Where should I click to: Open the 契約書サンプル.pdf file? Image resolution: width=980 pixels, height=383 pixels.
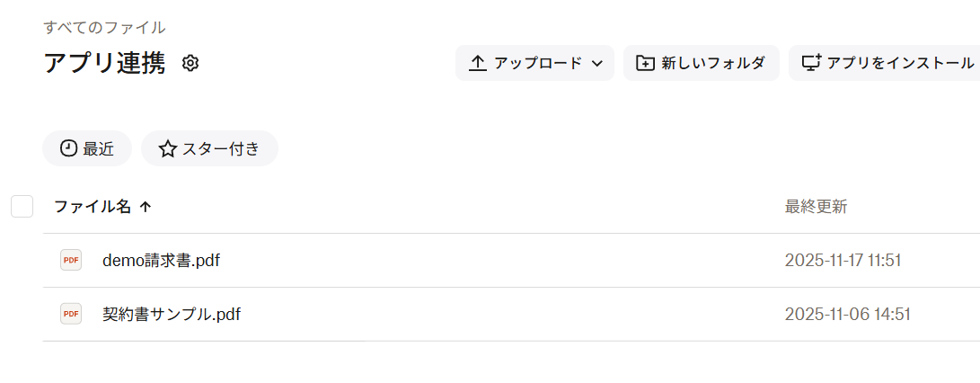pos(172,314)
